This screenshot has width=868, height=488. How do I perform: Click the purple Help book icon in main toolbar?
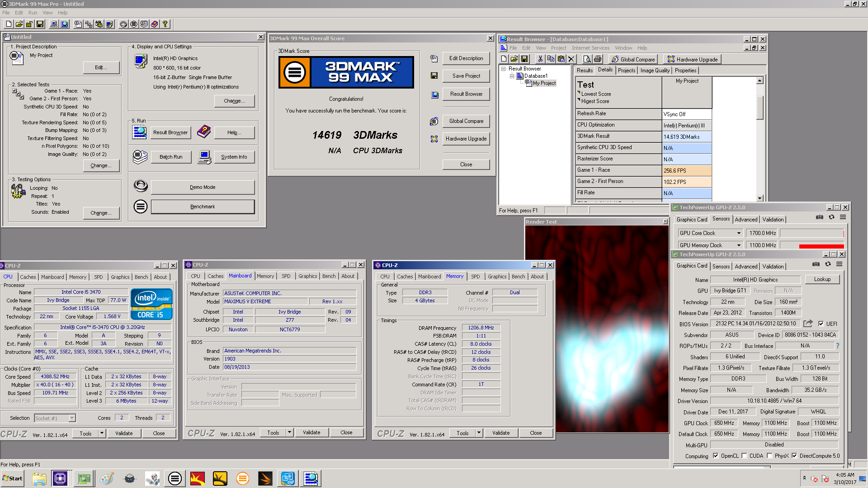click(155, 24)
